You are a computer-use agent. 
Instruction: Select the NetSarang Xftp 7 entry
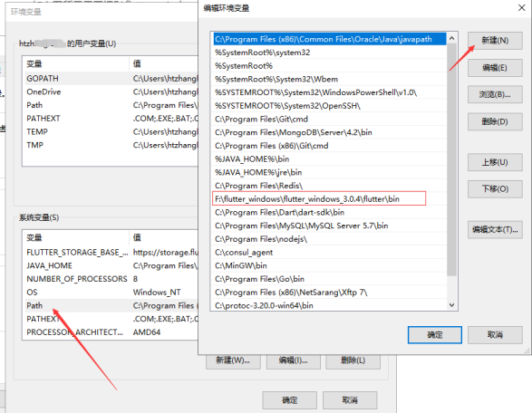point(330,293)
